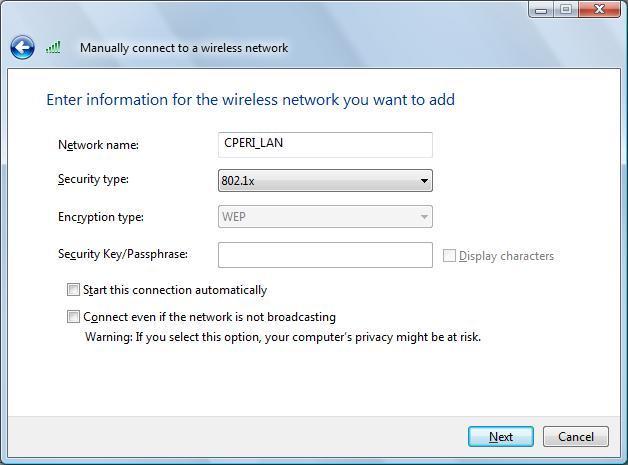
Task: Click into the Security Key/Passphrase field
Action: (325, 255)
